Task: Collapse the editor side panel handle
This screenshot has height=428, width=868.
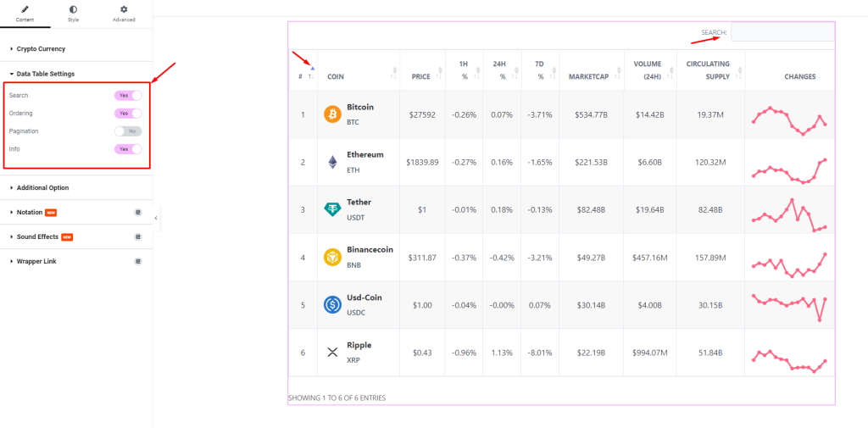Action: tap(156, 218)
